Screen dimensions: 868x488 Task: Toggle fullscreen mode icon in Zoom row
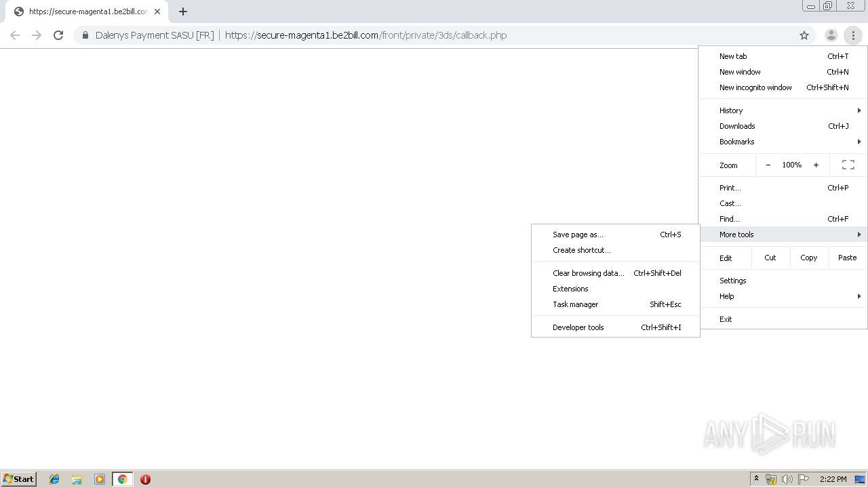(848, 165)
